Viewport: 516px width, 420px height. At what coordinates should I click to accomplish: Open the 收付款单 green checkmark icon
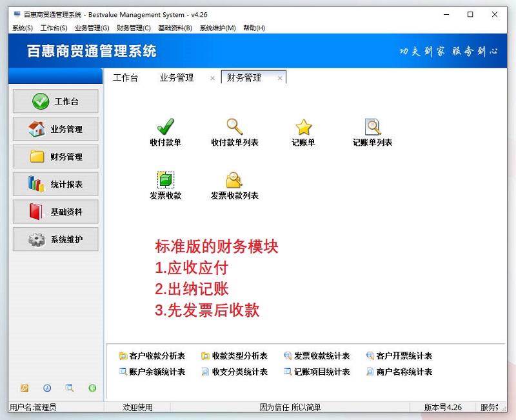pos(166,126)
